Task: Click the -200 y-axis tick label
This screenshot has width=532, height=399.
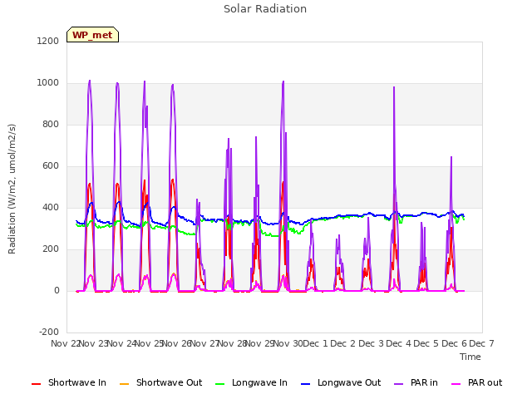Action: tap(49, 332)
